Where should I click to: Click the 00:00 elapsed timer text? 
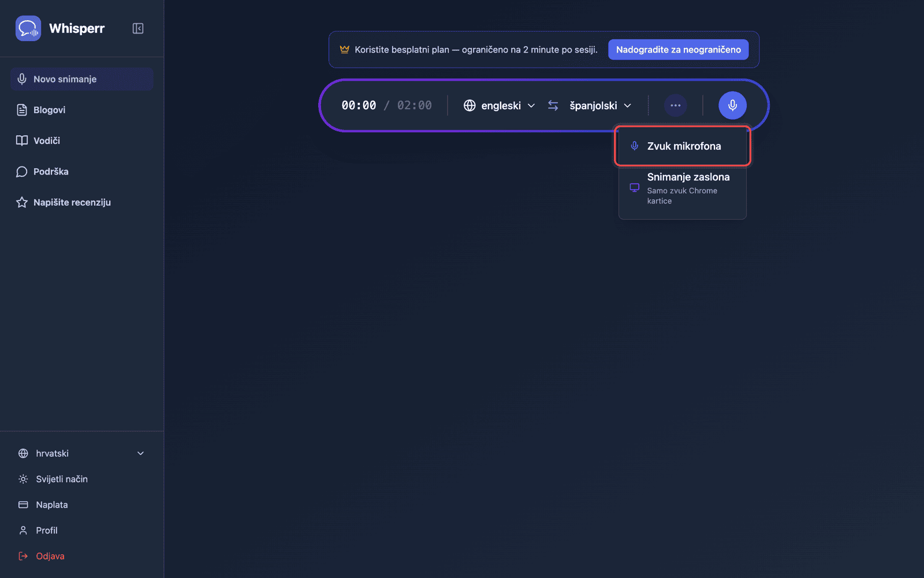(359, 105)
